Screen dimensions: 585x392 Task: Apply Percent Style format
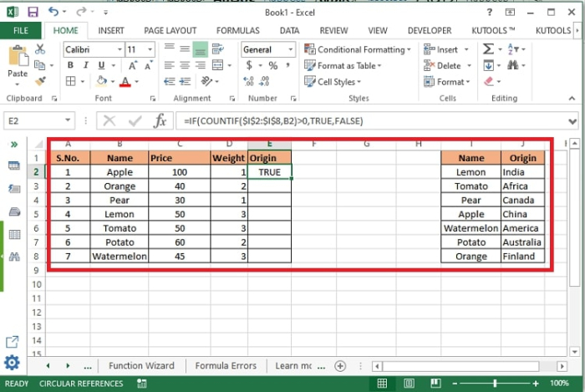pos(273,66)
